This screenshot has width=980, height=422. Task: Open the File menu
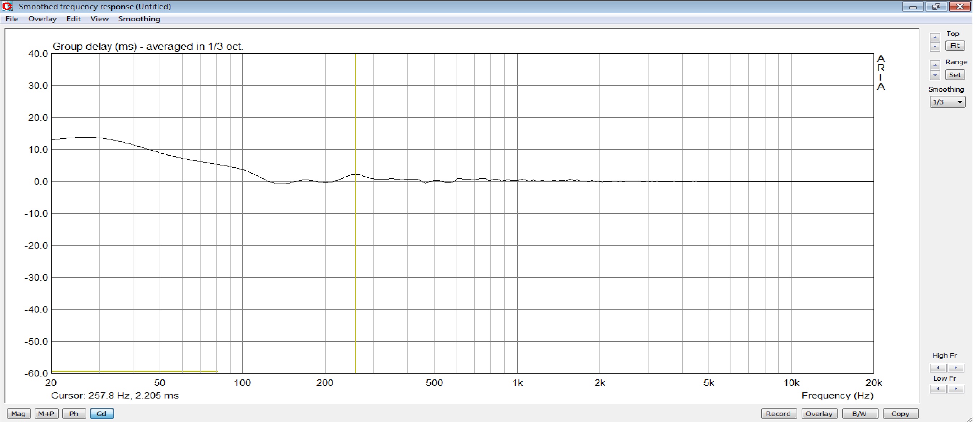tap(12, 19)
